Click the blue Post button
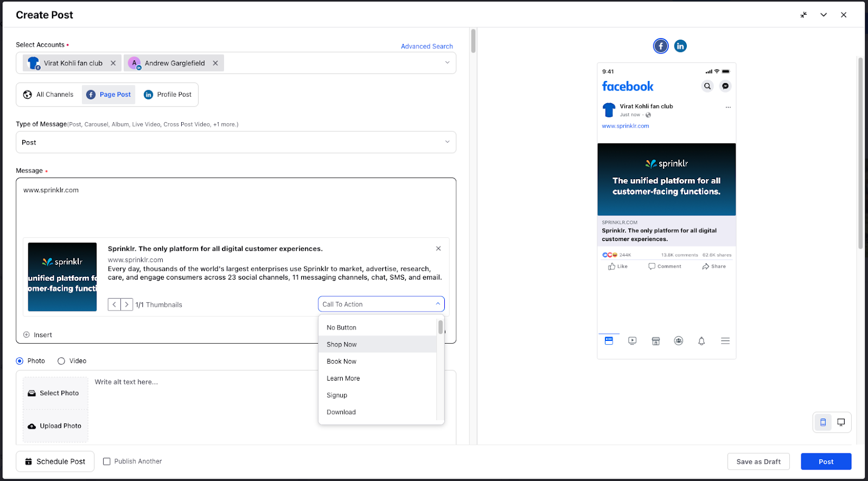This screenshot has width=868, height=481. pyautogui.click(x=826, y=461)
